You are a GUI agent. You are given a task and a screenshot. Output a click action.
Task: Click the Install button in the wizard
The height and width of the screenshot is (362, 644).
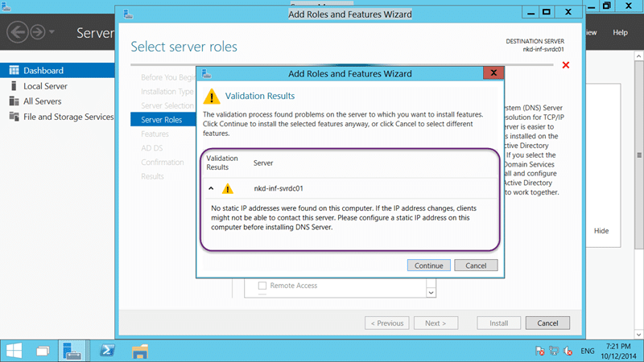(x=498, y=323)
